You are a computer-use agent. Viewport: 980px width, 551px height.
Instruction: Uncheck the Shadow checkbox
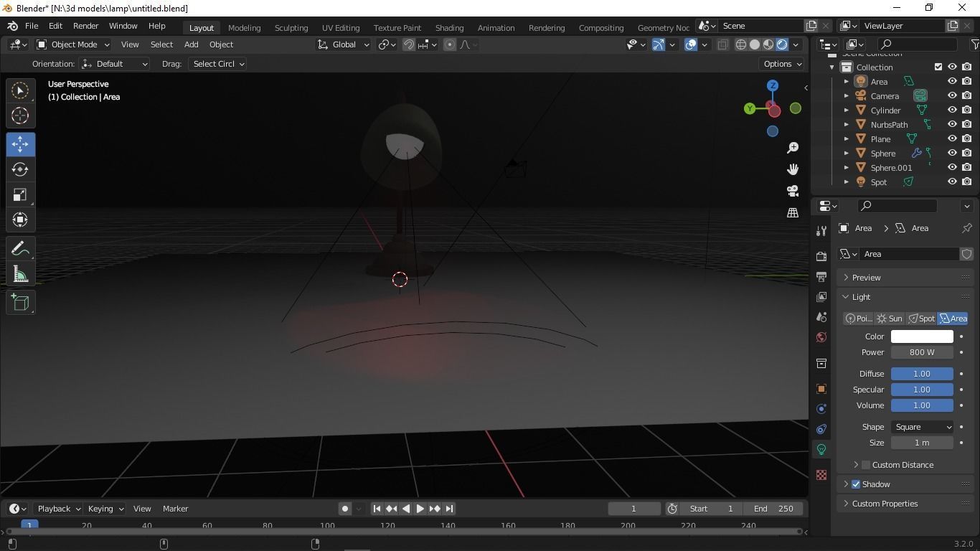(x=856, y=484)
